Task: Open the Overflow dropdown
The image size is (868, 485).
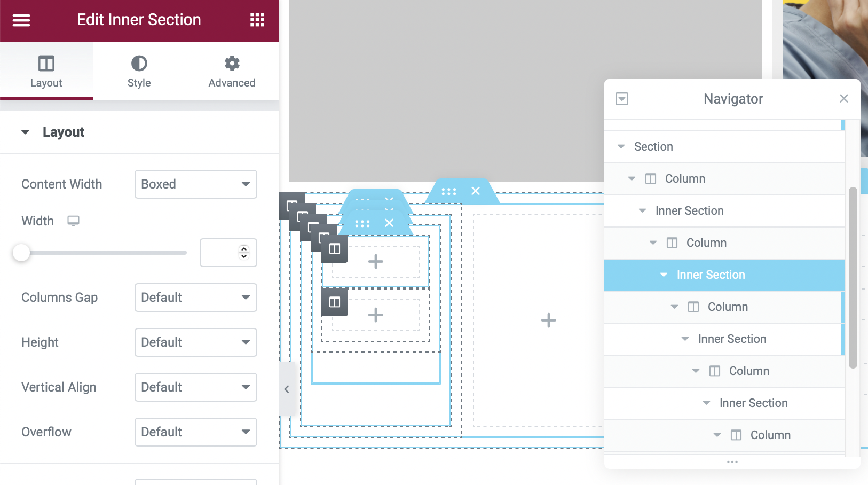Action: [196, 432]
